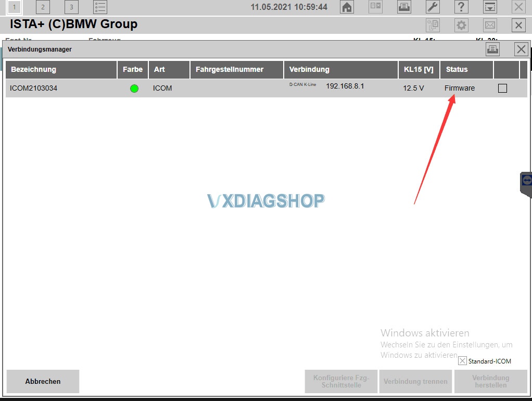Switch to operation tab 2

[x=43, y=7]
